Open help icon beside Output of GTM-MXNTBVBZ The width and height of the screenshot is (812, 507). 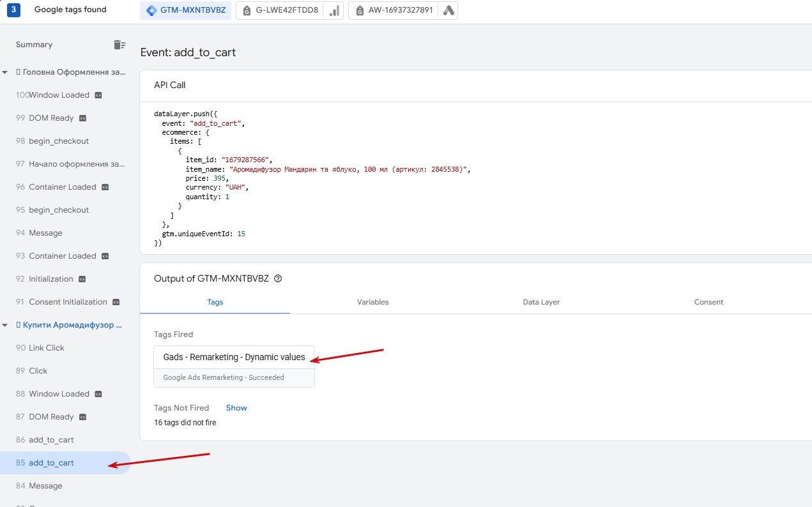tap(278, 279)
